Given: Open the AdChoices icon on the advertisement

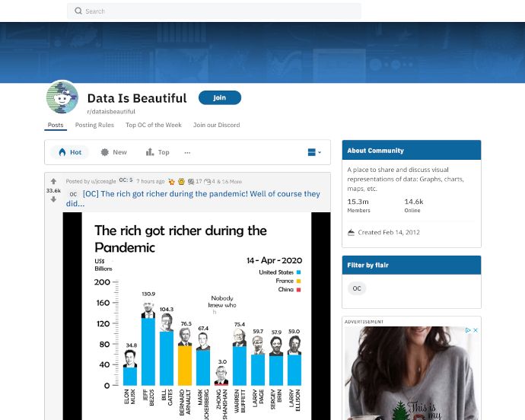Looking at the screenshot, I should click(468, 330).
